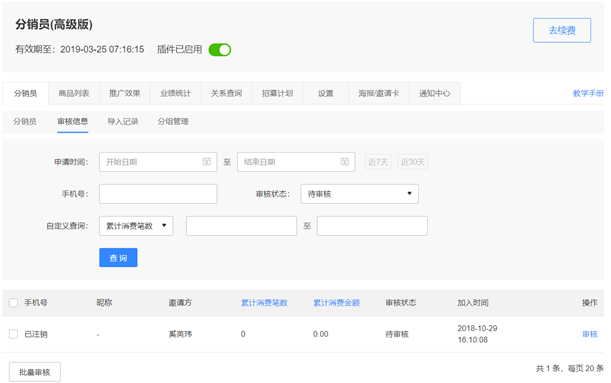This screenshot has width=611, height=383.
Task: Choose the 近7天 quick range button
Action: pos(378,162)
